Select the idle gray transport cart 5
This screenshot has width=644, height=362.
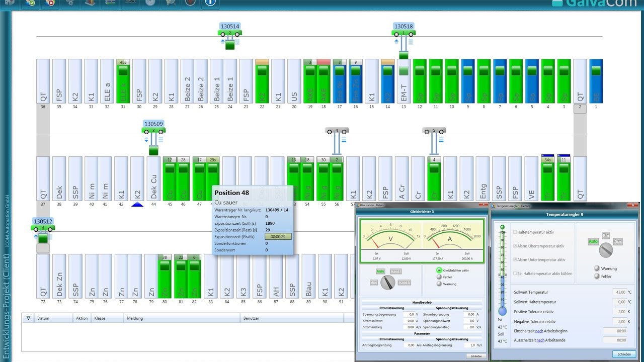pos(434,131)
